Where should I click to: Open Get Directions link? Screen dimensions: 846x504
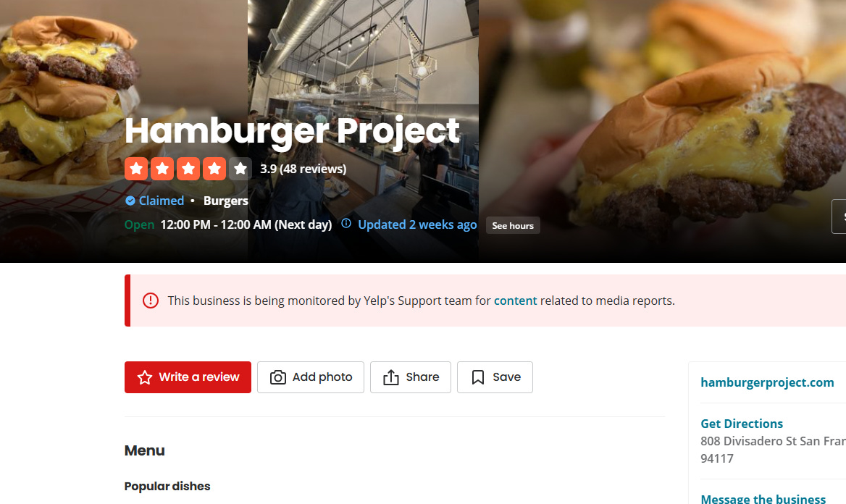[741, 424]
